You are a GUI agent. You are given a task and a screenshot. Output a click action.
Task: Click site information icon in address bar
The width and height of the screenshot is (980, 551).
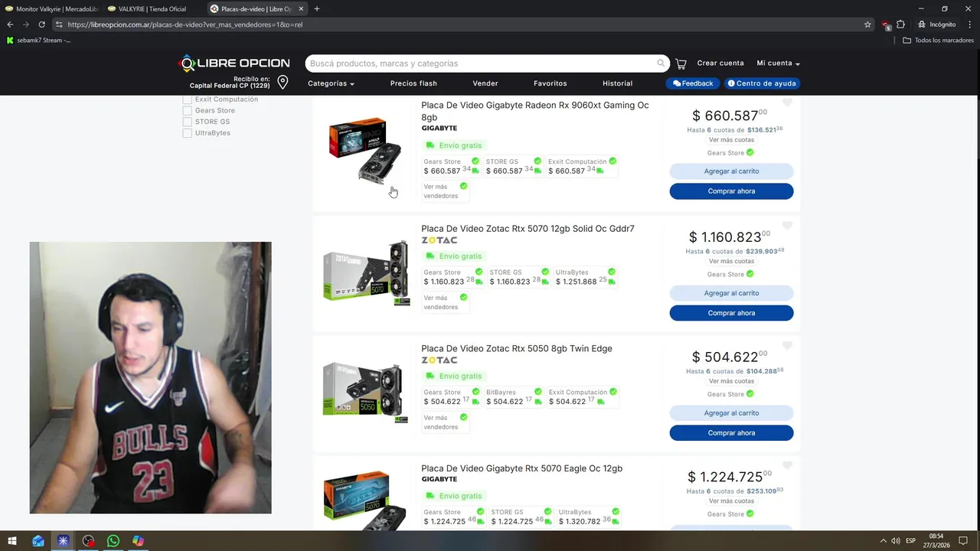point(59,24)
